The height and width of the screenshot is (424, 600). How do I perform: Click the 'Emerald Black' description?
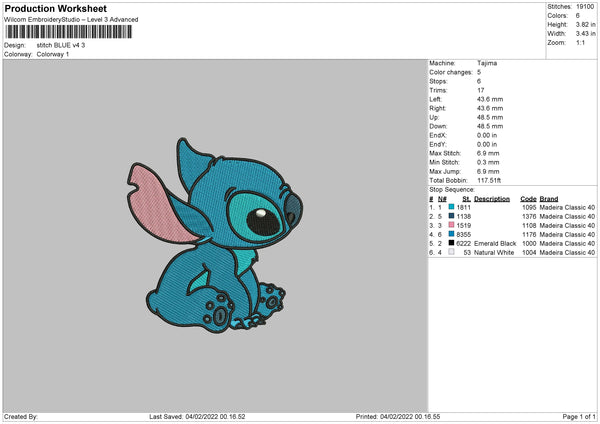coord(495,243)
